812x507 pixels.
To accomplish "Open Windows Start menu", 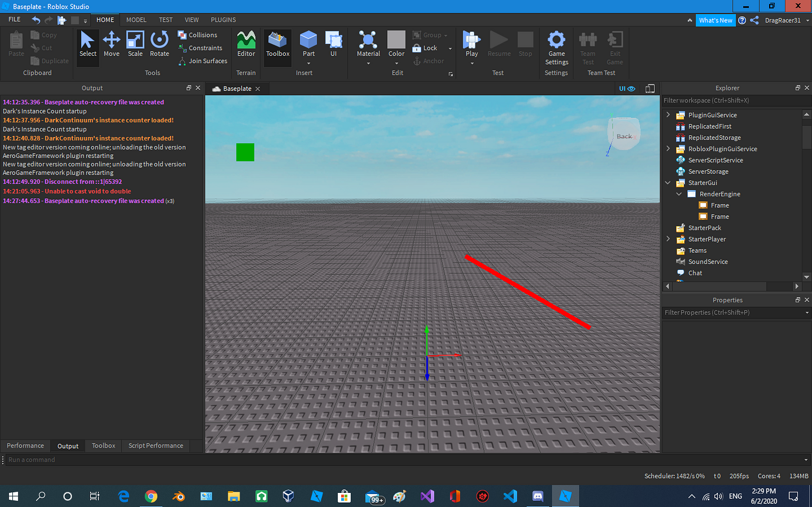I will click(x=13, y=496).
